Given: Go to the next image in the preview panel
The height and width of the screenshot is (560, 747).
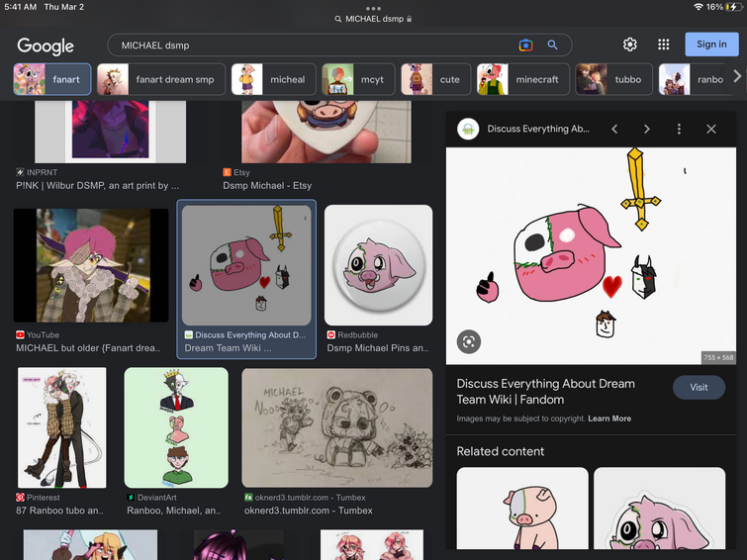Looking at the screenshot, I should tap(646, 129).
